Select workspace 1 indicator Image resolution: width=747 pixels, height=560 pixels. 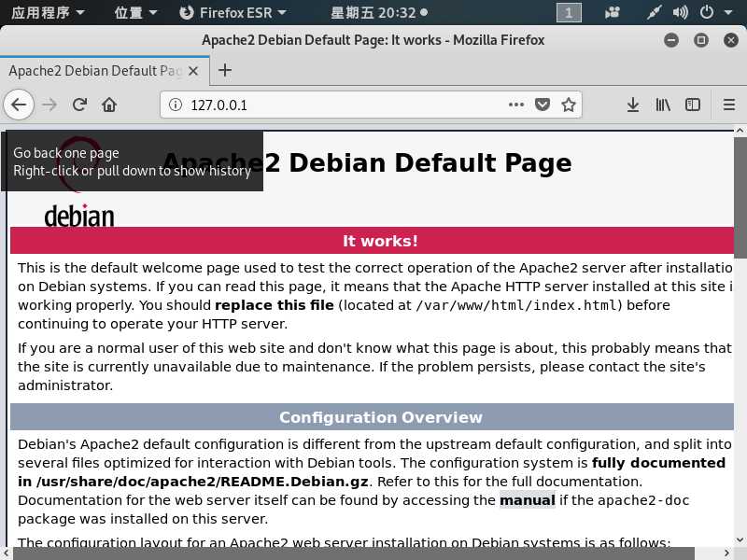click(x=569, y=12)
